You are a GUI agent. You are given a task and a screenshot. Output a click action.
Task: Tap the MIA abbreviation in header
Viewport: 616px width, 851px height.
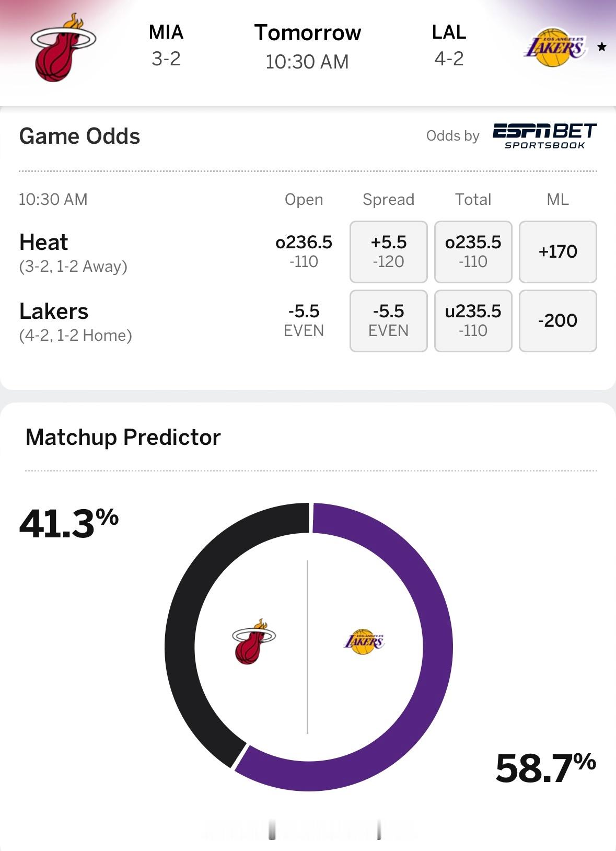[166, 32]
